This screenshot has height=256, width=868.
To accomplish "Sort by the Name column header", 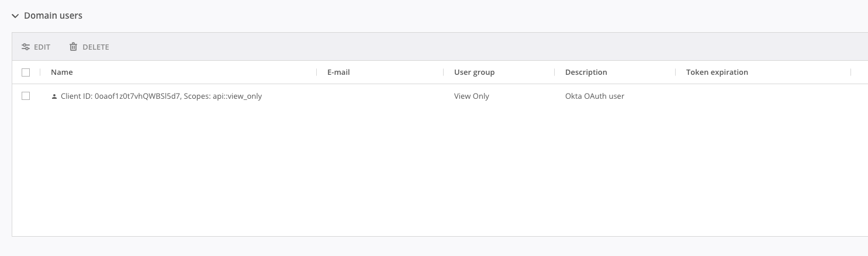I will pos(62,72).
